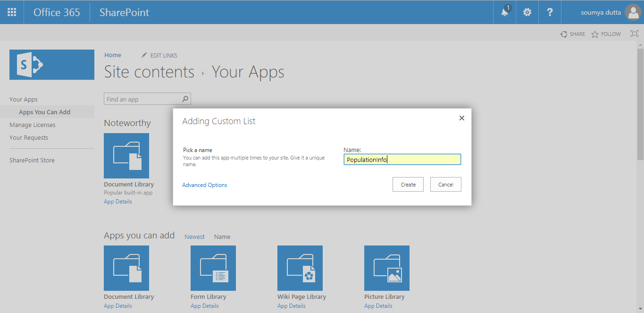644x313 pixels.
Task: View notifications via the bell icon
Action: [x=504, y=12]
